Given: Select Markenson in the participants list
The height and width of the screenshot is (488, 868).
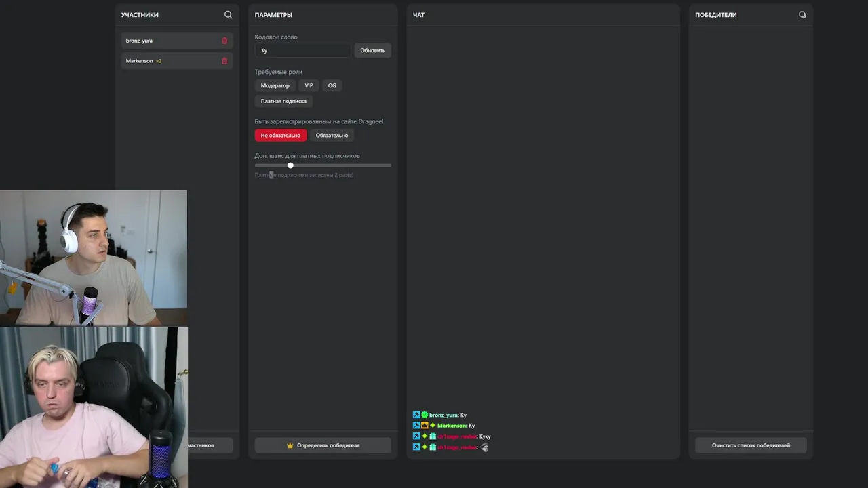Looking at the screenshot, I should (177, 61).
